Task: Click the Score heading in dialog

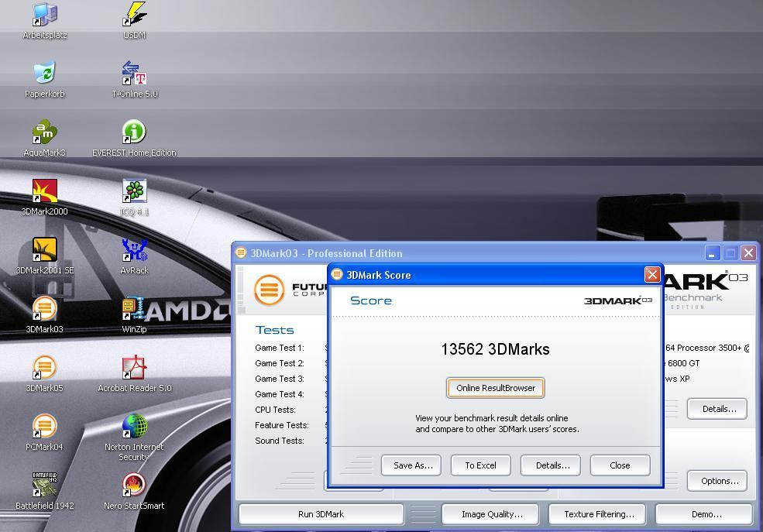Action: [371, 301]
